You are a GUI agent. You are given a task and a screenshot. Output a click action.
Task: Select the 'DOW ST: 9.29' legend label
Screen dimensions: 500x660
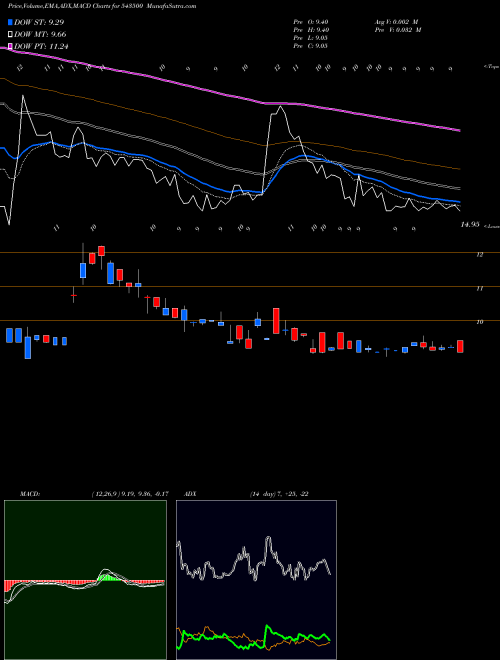pos(39,23)
